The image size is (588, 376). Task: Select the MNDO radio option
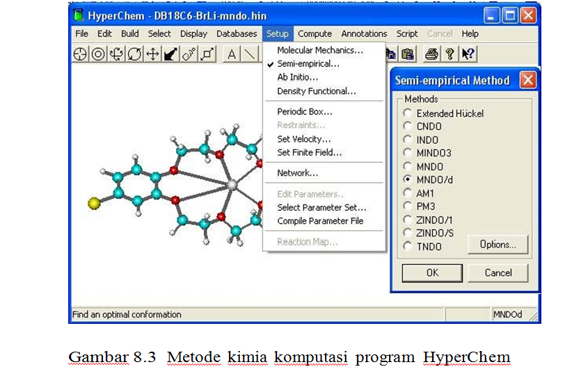[408, 166]
